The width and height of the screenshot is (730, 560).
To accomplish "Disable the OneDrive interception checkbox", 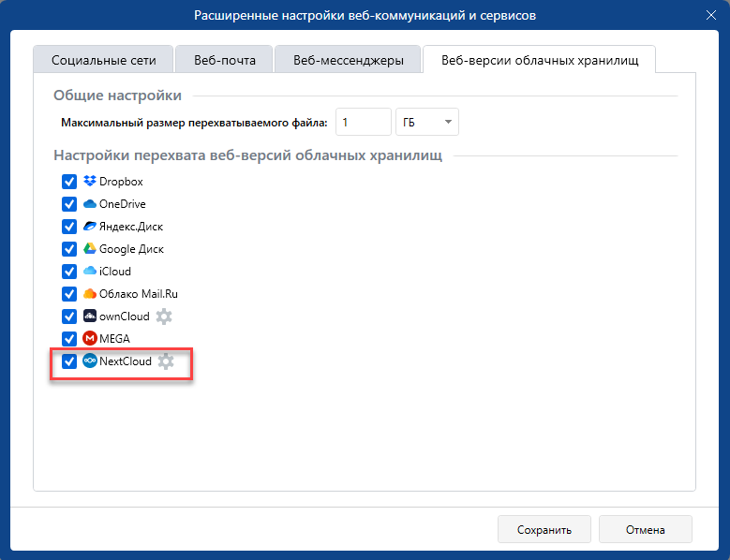I will tap(68, 204).
